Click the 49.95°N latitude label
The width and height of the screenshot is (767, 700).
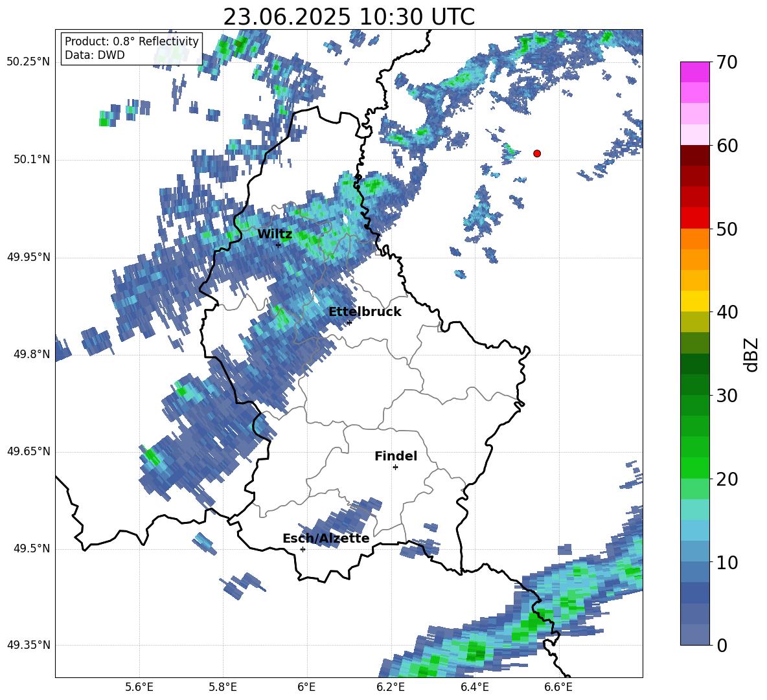[29, 257]
